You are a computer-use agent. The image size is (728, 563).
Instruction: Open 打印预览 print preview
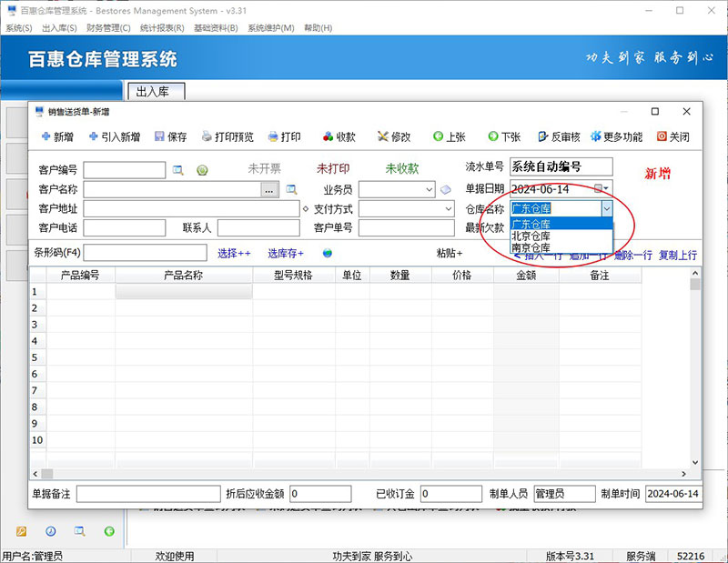(228, 136)
